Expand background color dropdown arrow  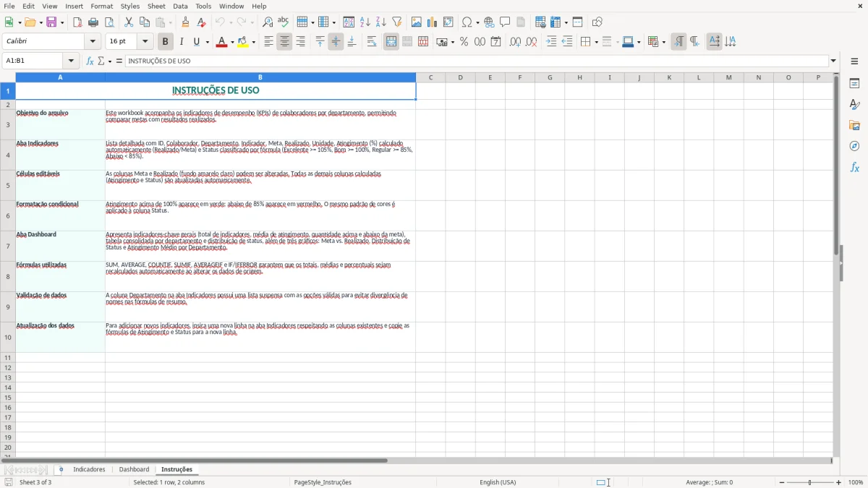255,42
